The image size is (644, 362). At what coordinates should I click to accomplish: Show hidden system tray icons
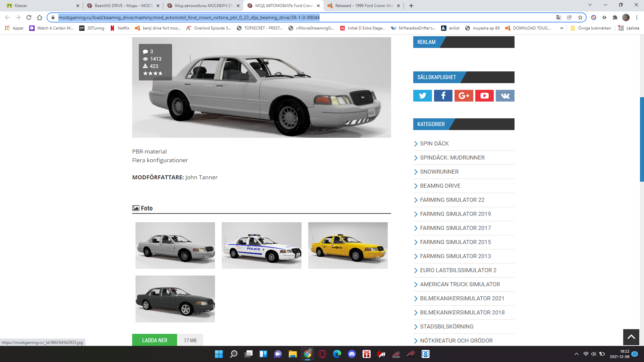click(576, 354)
